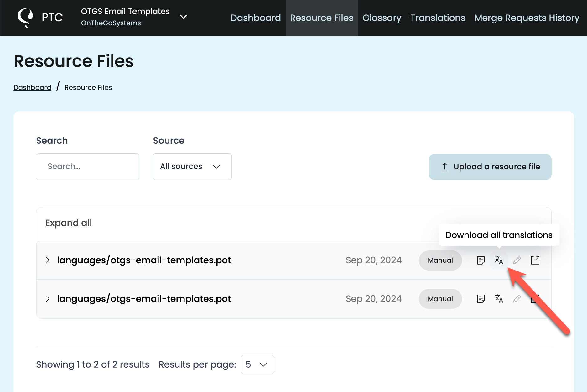This screenshot has height=392, width=587.
Task: Click into the Search input field
Action: pos(87,167)
